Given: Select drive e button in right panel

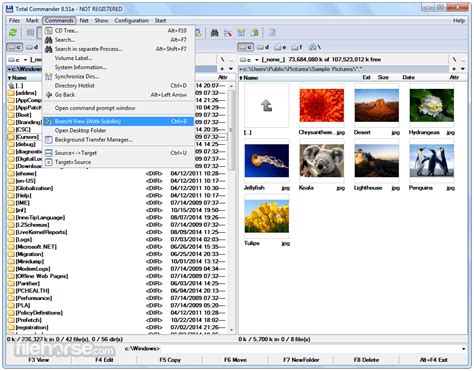Looking at the screenshot, I should 280,47.
